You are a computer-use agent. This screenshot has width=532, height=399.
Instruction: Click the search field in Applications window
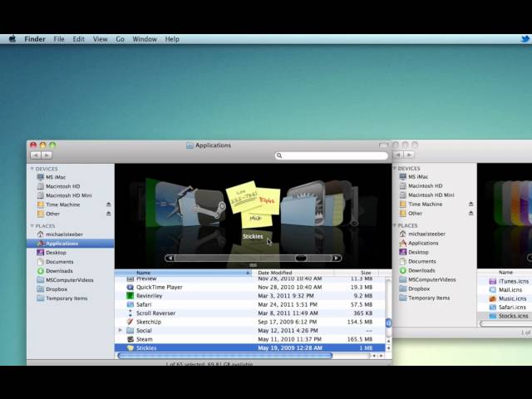pos(331,155)
